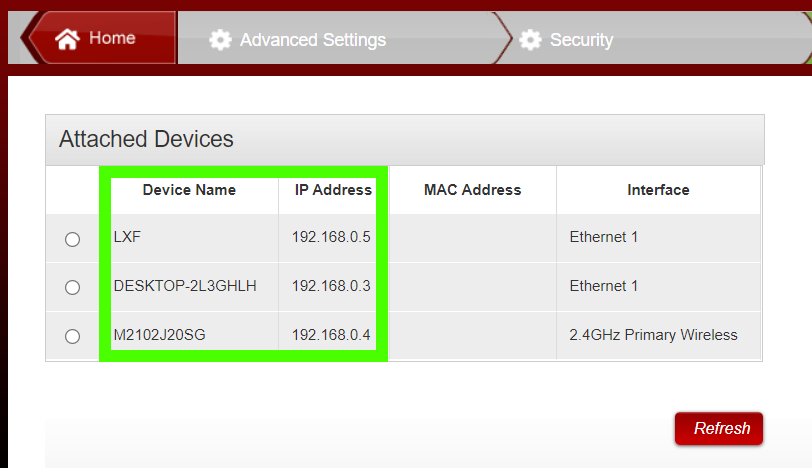Click the DESKTOP-2L3GHLH device name
Screen dimensions: 812x468
point(185,286)
